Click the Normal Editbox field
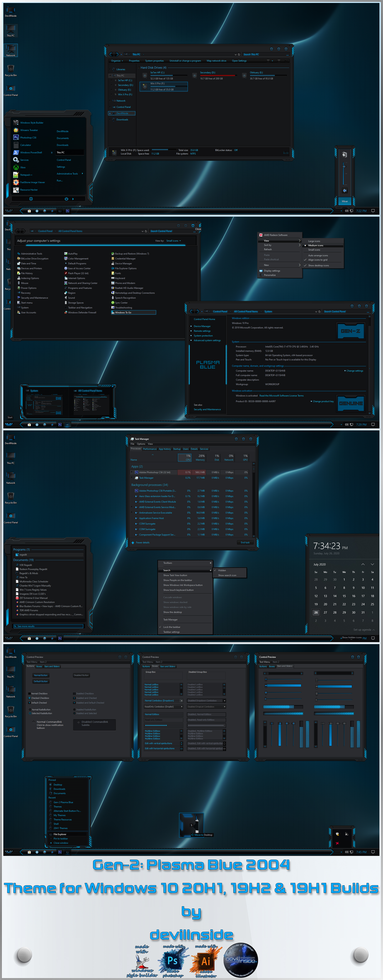 click(163, 715)
